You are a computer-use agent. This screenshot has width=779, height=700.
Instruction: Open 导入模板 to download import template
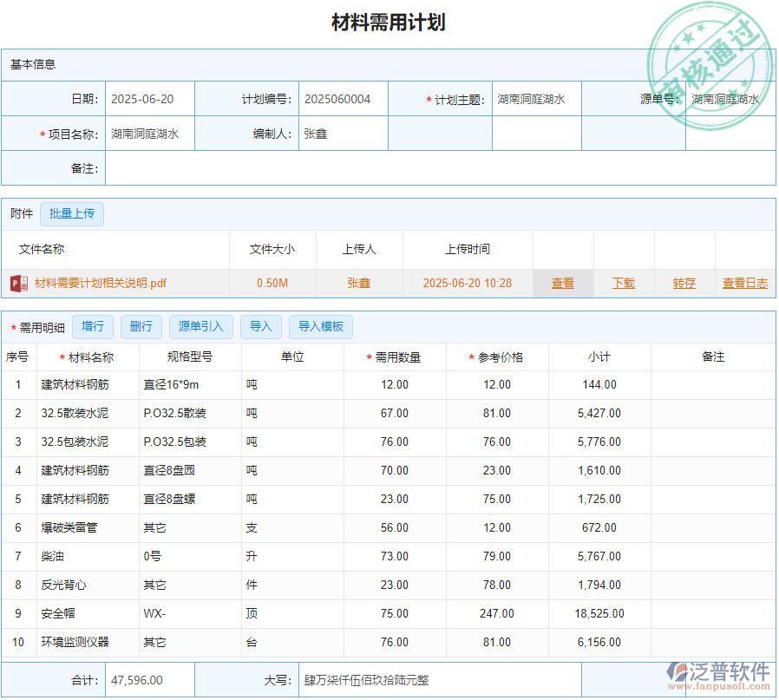point(322,327)
